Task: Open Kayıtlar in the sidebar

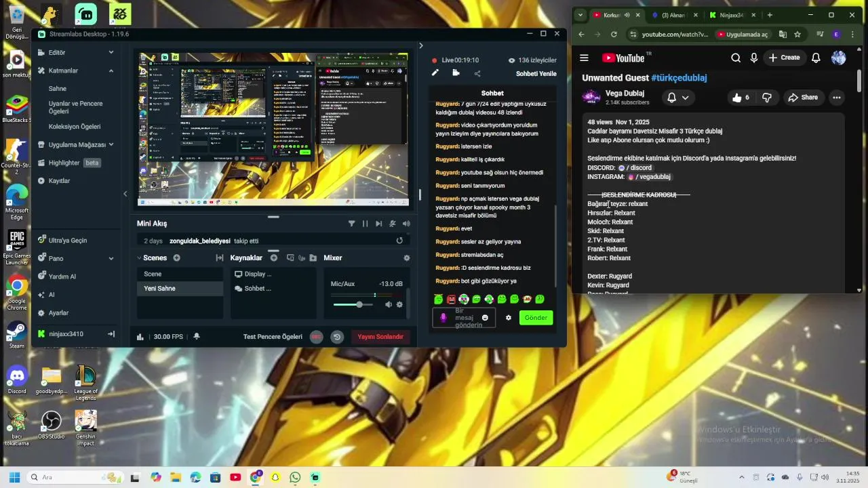Action: coord(54,181)
